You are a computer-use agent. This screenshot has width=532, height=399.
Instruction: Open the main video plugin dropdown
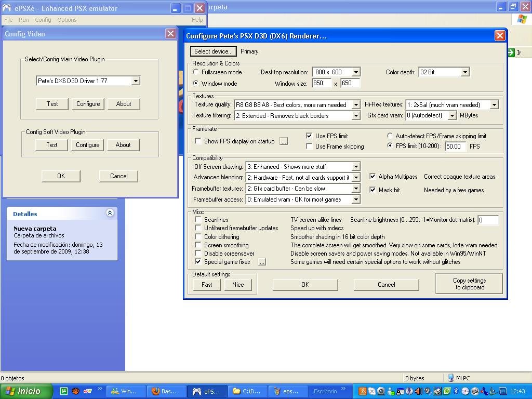click(136, 81)
